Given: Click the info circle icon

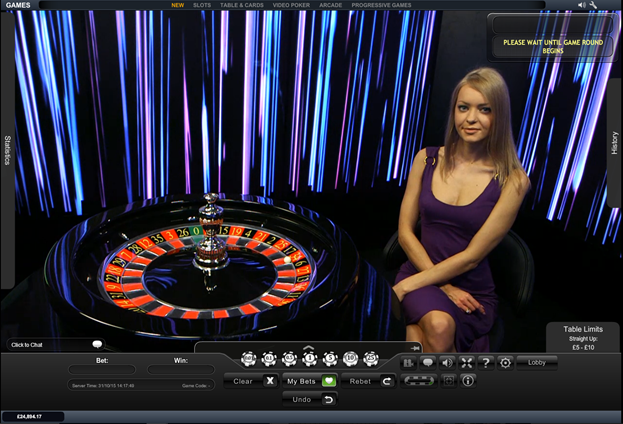Looking at the screenshot, I should click(468, 381).
